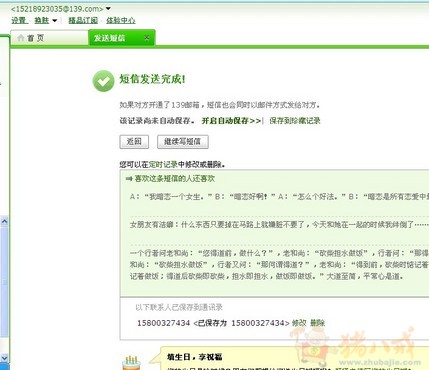The width and height of the screenshot is (429, 370).
Task: Click the email address 15218923035@139.com
Action: 57,9
